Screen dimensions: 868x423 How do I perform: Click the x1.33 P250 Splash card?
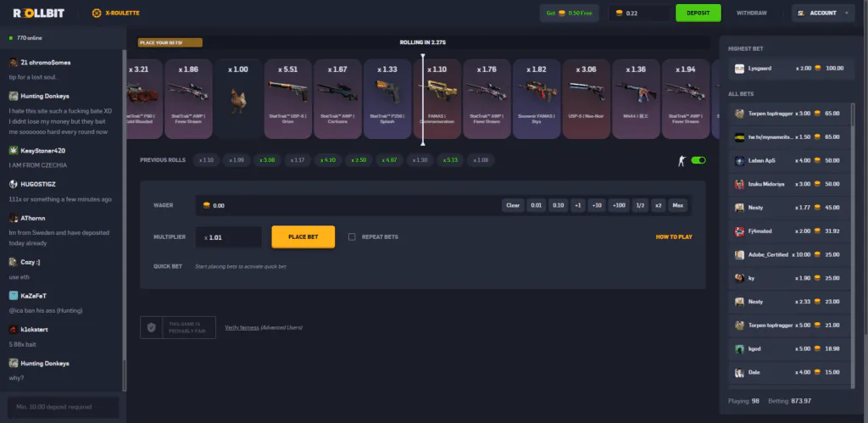pyautogui.click(x=387, y=99)
